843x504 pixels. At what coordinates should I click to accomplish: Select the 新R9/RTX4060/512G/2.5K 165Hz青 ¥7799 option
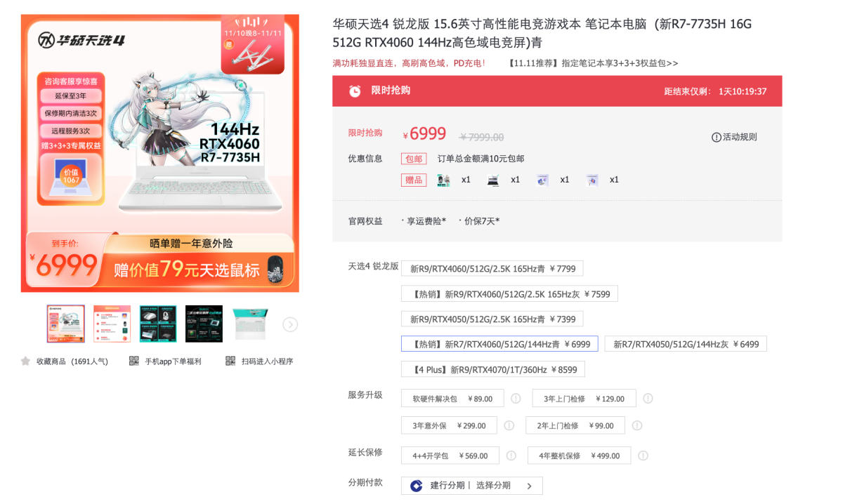pyautogui.click(x=492, y=268)
